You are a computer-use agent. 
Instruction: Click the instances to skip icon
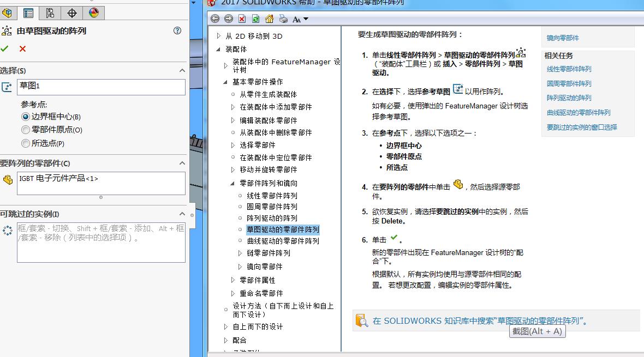point(8,231)
